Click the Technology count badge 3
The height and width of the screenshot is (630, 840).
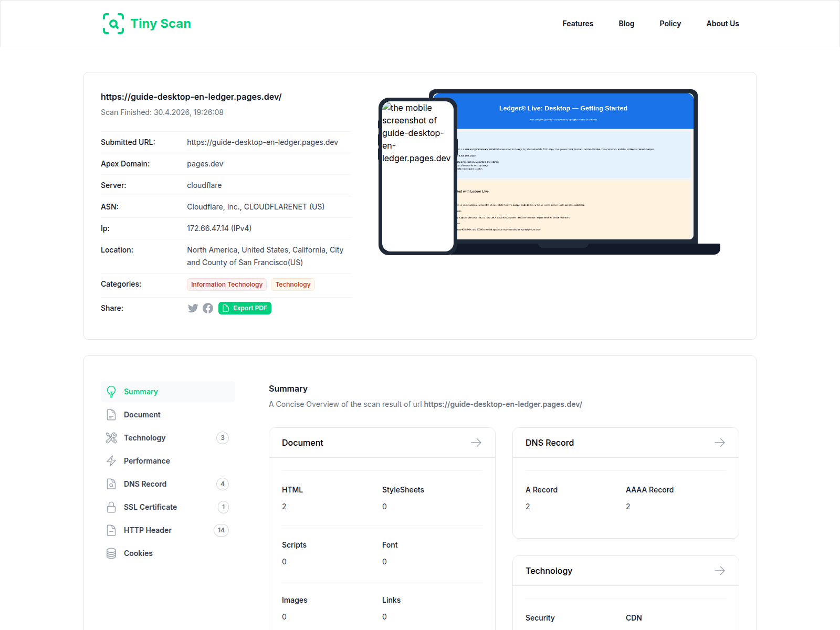[x=223, y=438]
